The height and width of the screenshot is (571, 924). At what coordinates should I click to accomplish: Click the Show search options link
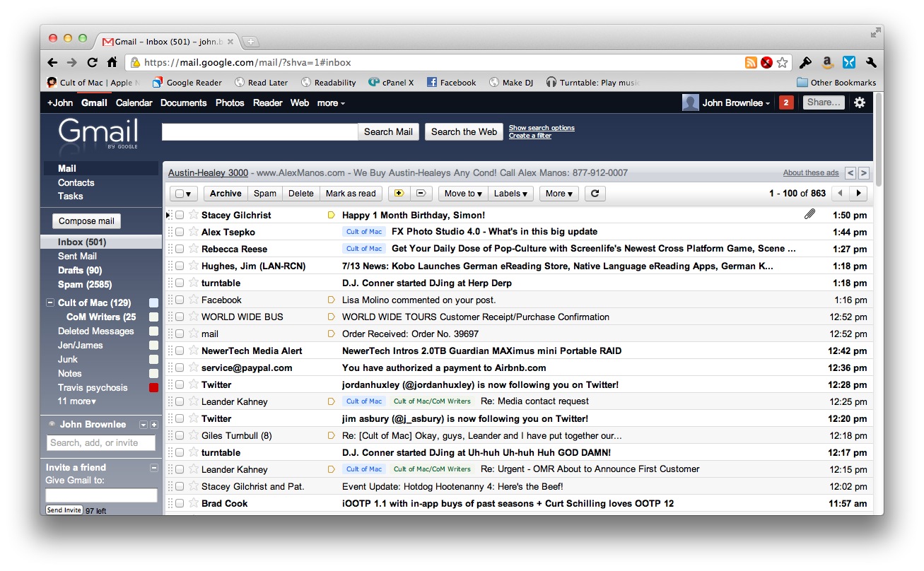(x=542, y=128)
